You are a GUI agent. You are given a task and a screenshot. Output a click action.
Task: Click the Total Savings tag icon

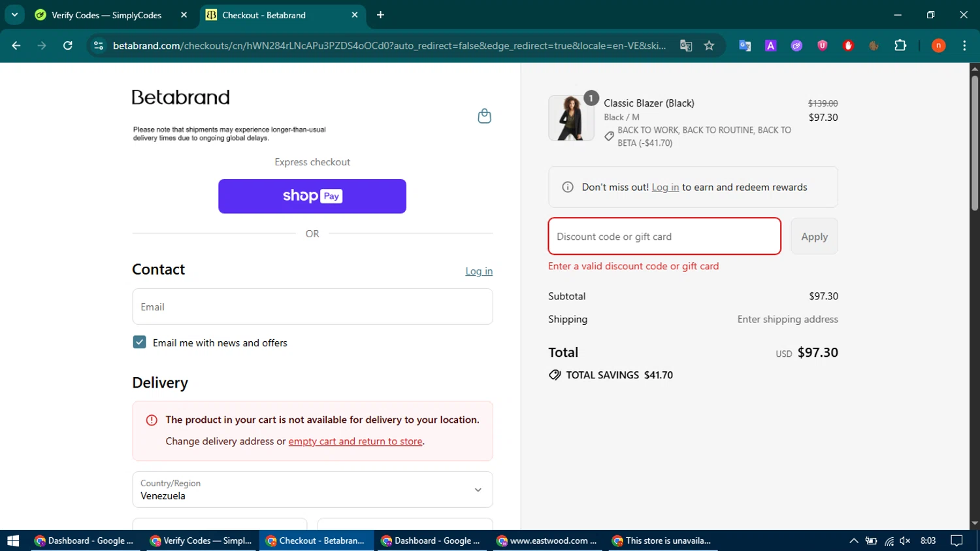tap(555, 375)
